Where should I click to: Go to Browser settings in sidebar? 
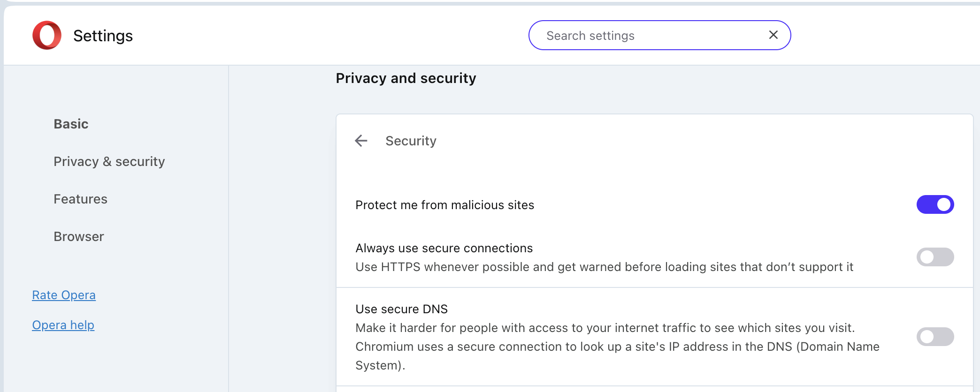[x=79, y=236]
